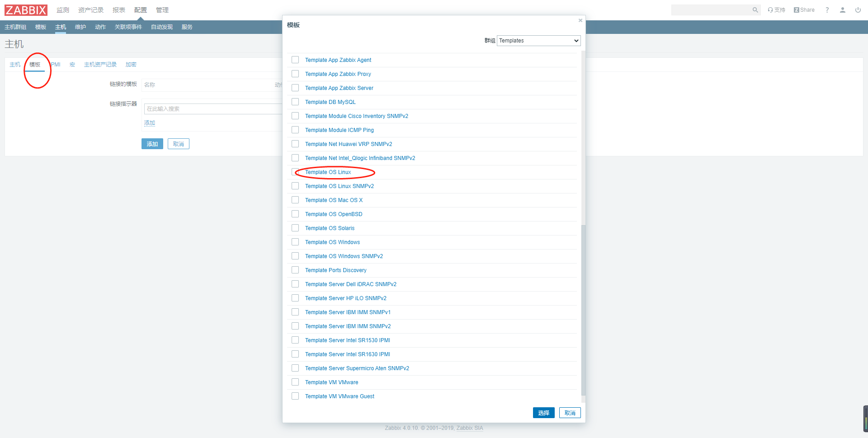Open the Zabbix SIA footer link
The width and height of the screenshot is (868, 438).
pyautogui.click(x=470, y=428)
